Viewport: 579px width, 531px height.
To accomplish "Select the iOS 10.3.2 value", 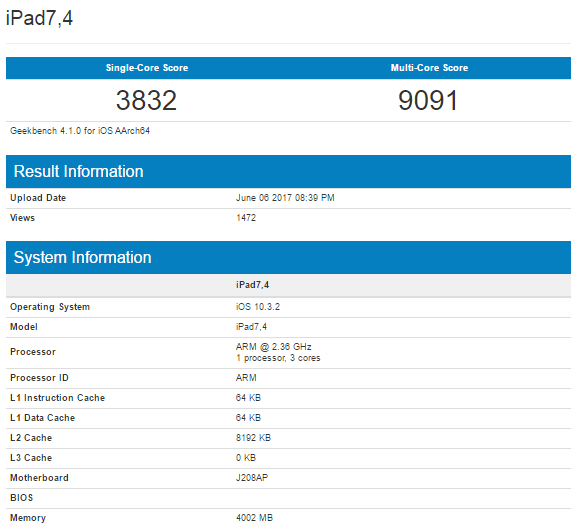I will pyautogui.click(x=258, y=307).
